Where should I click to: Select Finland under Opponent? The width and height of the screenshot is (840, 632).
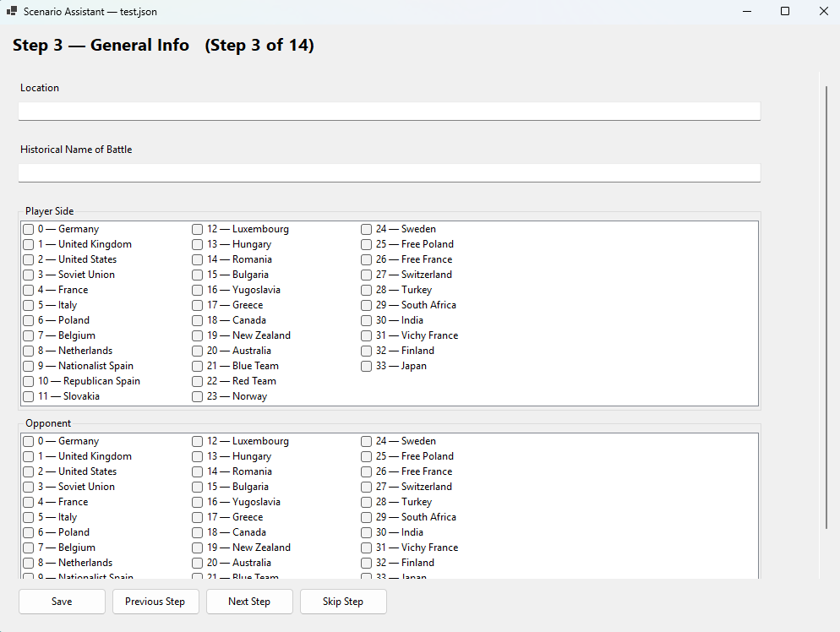pos(366,563)
